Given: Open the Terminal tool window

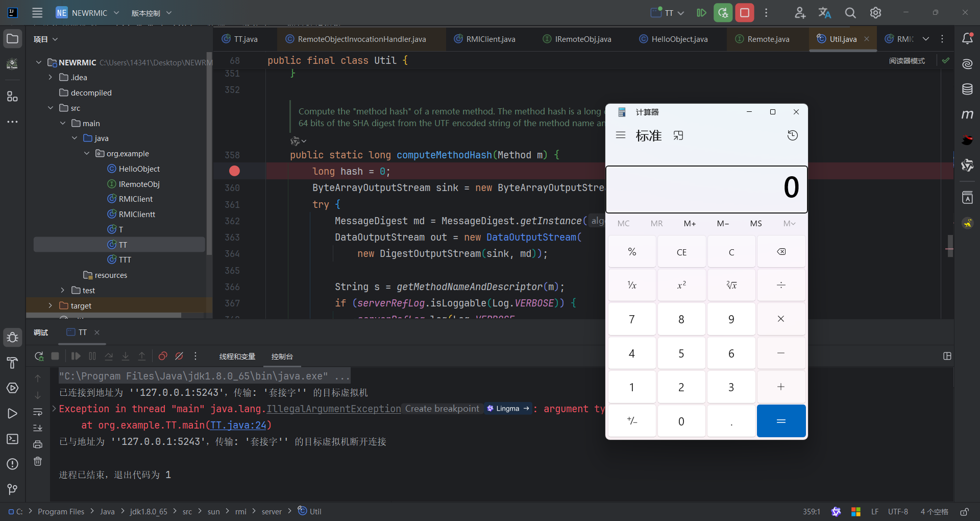Looking at the screenshot, I should tap(12, 439).
